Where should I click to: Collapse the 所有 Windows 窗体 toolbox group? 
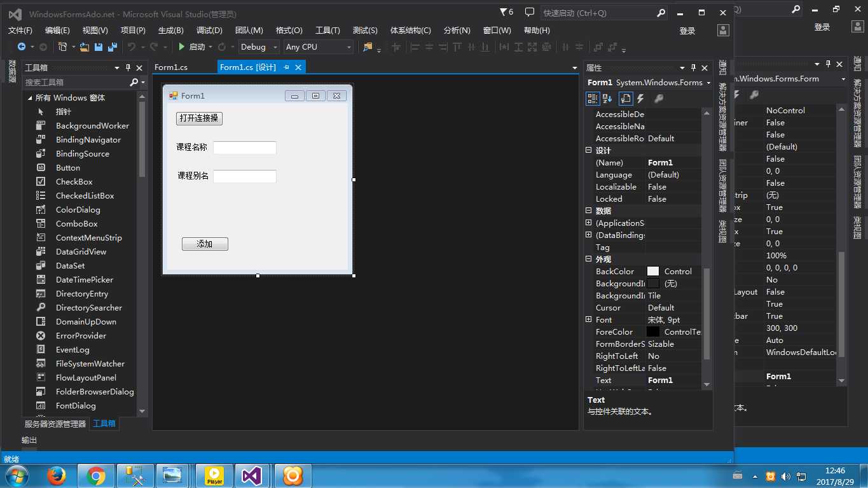tap(30, 98)
